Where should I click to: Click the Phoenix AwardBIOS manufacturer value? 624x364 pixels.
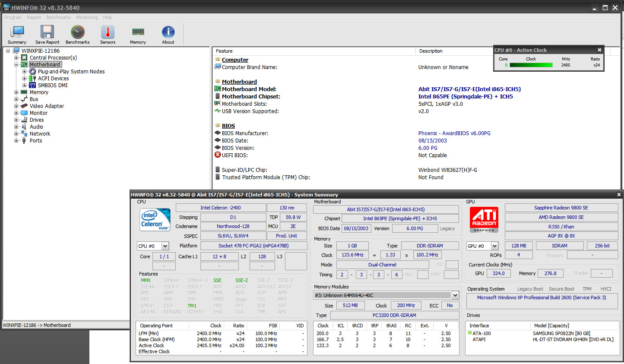point(454,133)
